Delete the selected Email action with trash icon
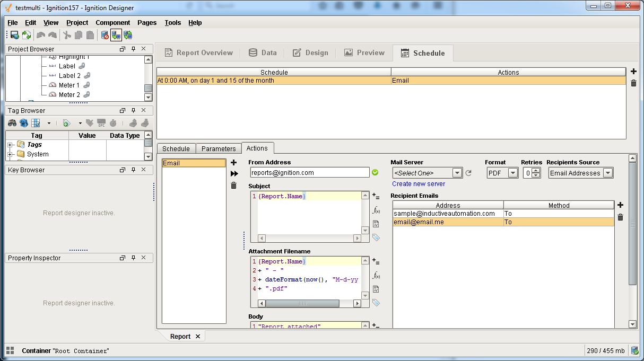The width and height of the screenshot is (644, 361). [233, 185]
